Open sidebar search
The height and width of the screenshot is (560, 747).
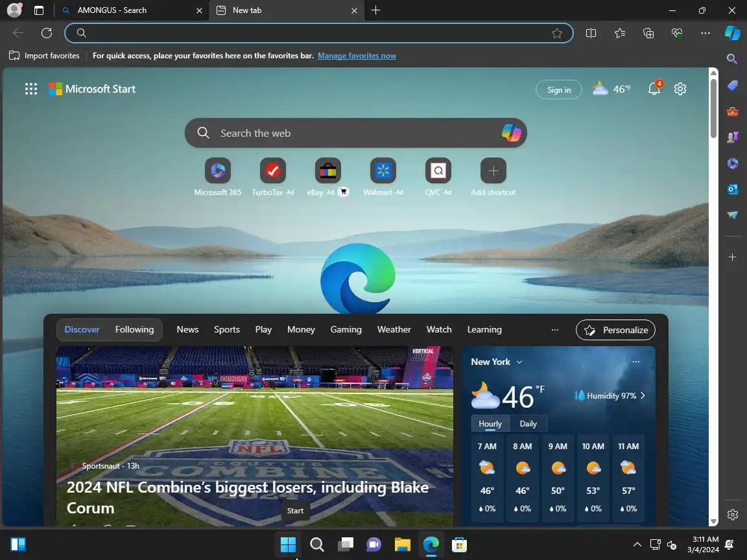pos(732,59)
